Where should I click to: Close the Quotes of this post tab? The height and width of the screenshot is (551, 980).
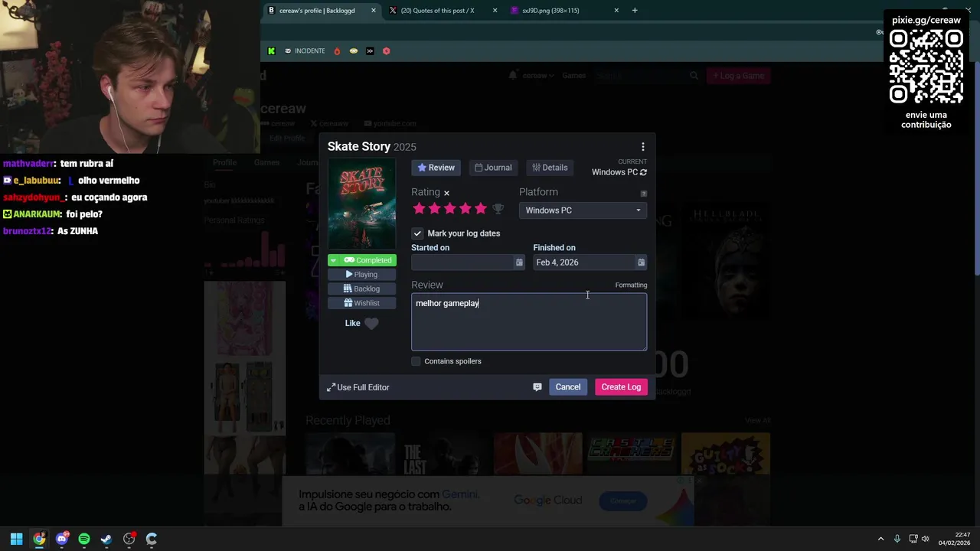[x=495, y=11]
